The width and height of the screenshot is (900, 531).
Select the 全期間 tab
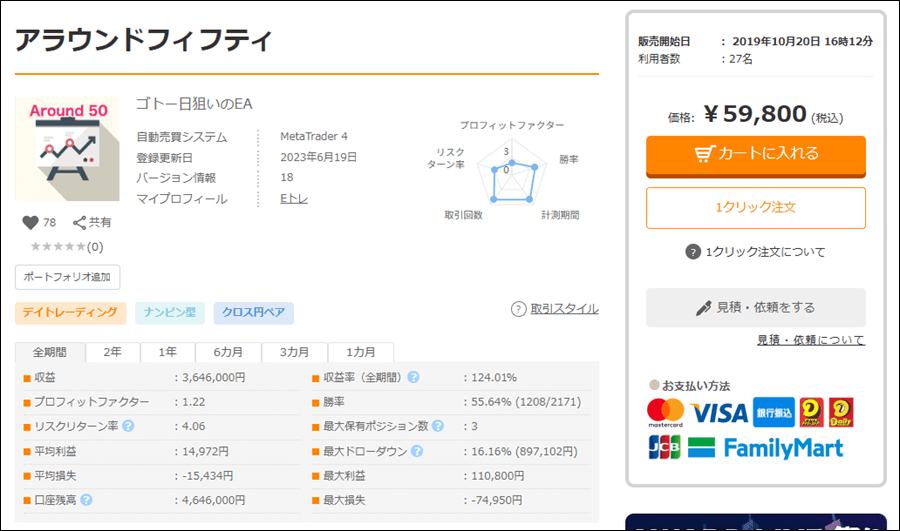pyautogui.click(x=50, y=352)
